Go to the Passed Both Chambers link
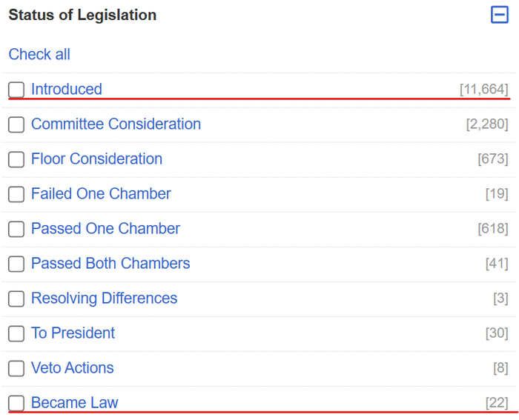The image size is (519, 420). (x=110, y=263)
